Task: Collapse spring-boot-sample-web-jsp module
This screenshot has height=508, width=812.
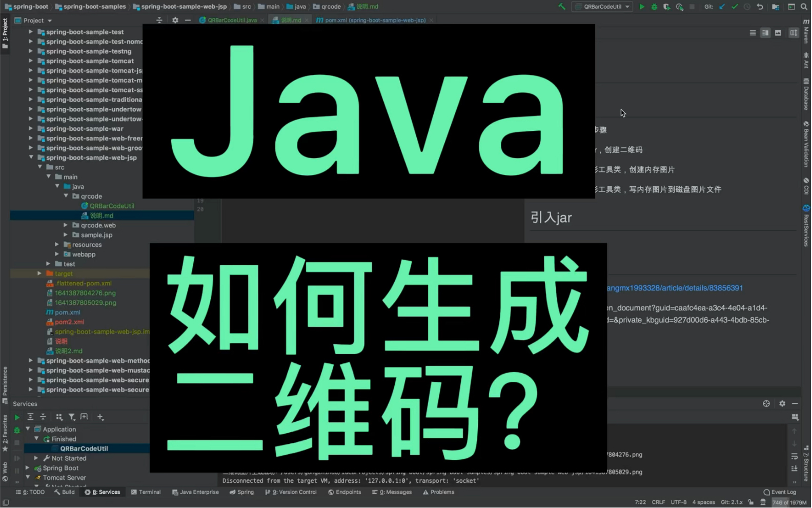Action: [x=31, y=158]
